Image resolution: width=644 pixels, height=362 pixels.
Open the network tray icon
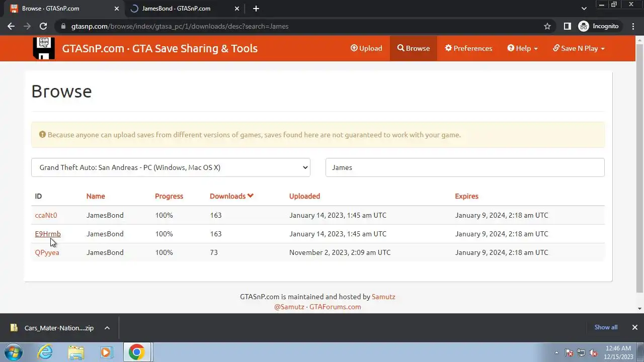coord(581,352)
